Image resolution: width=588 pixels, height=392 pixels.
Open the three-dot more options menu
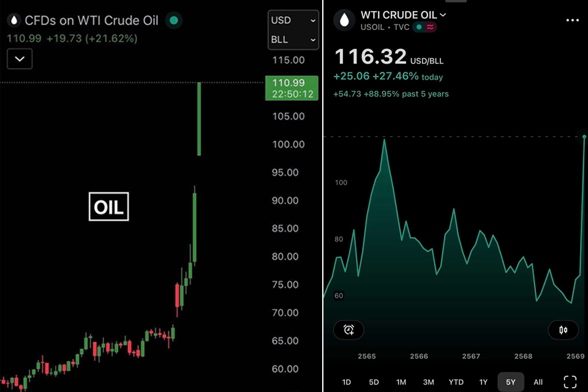point(572,20)
